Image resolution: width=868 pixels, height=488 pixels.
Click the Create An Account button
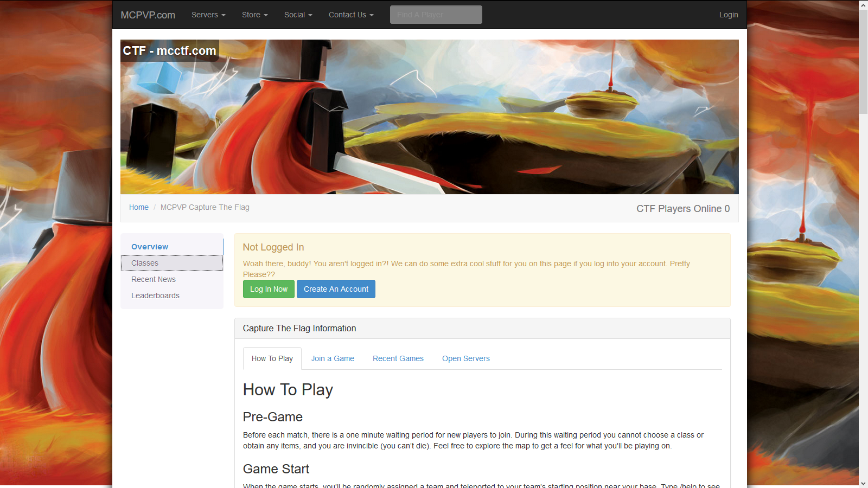coord(336,289)
